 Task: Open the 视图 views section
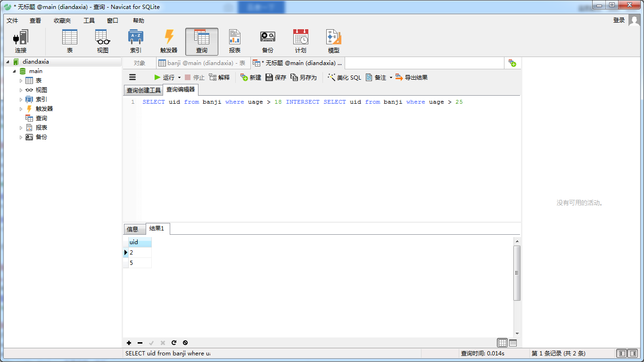pos(103,41)
